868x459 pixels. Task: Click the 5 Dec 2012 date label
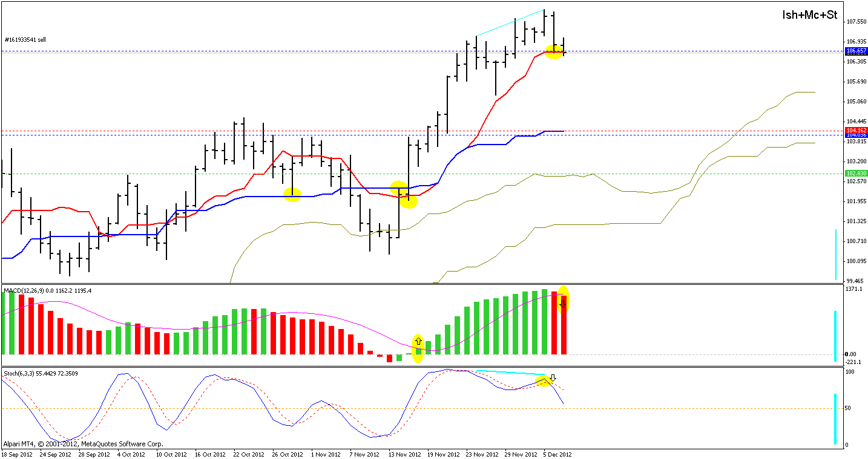click(x=557, y=454)
